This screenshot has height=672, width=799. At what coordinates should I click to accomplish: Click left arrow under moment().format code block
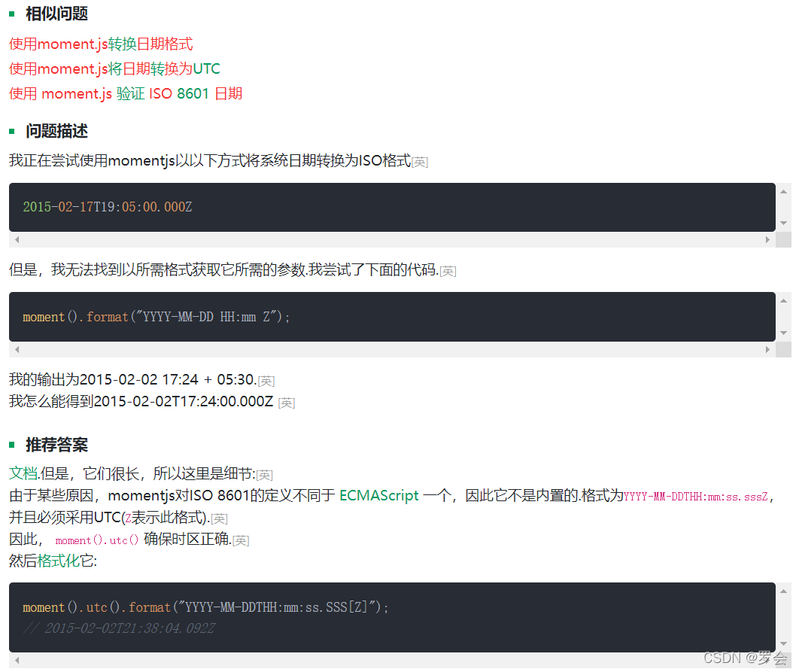tap(17, 349)
